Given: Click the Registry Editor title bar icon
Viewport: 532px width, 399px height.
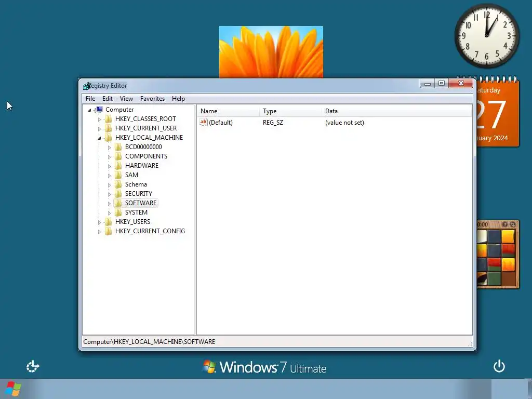Looking at the screenshot, I should tap(87, 86).
